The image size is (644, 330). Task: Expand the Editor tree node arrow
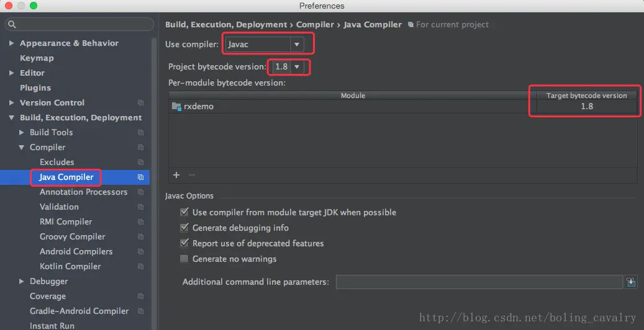coord(12,73)
